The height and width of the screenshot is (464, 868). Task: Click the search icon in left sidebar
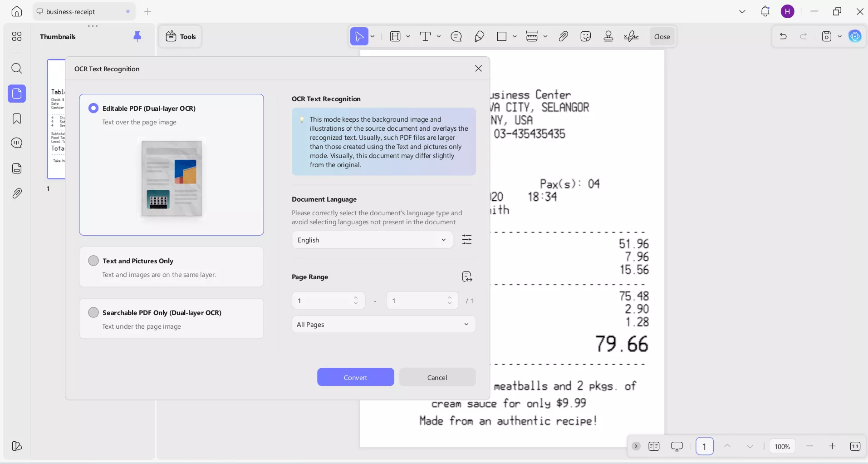pyautogui.click(x=17, y=69)
